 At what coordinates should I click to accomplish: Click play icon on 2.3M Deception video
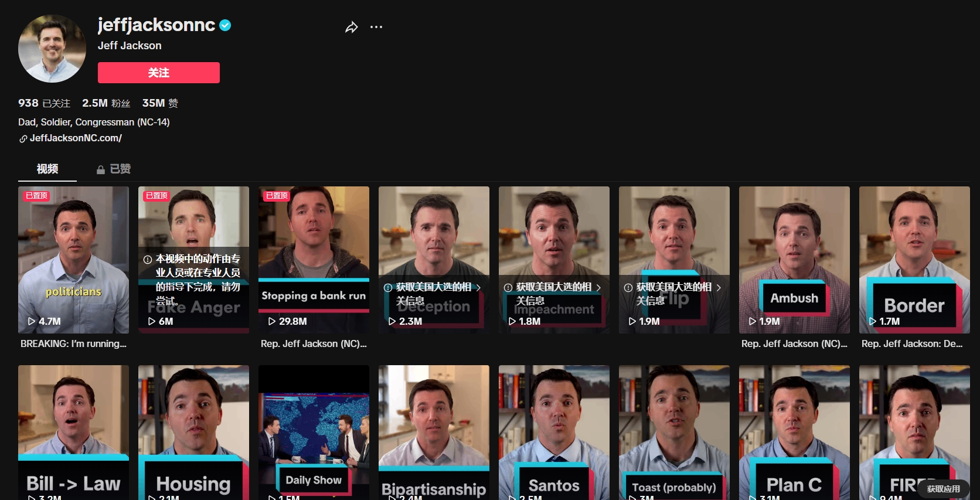click(x=392, y=321)
